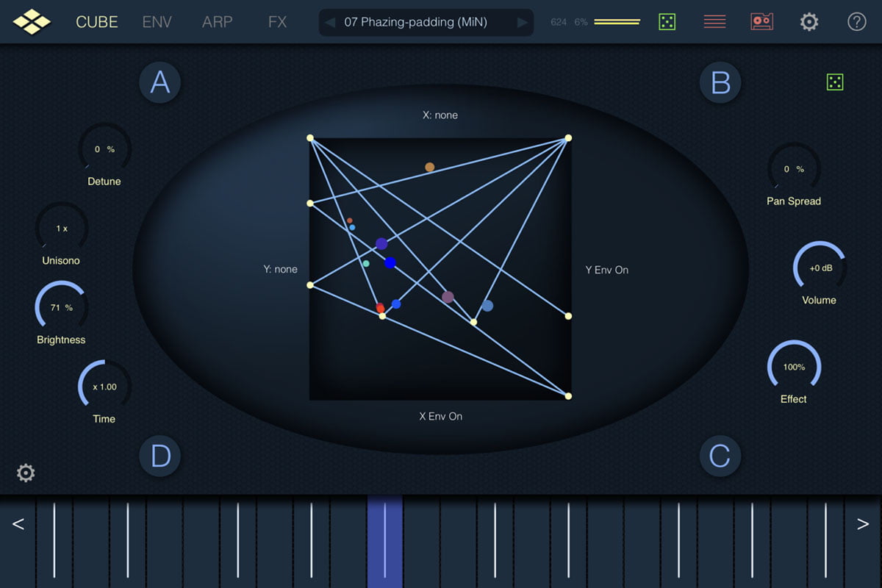The height and width of the screenshot is (588, 882).
Task: Switch to the ARP tab
Action: coord(218,22)
